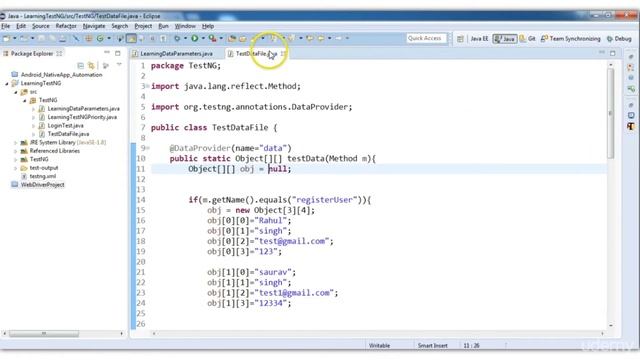Click the Quick Access search field
Viewport: 640px width, 360px height.
coord(426,38)
